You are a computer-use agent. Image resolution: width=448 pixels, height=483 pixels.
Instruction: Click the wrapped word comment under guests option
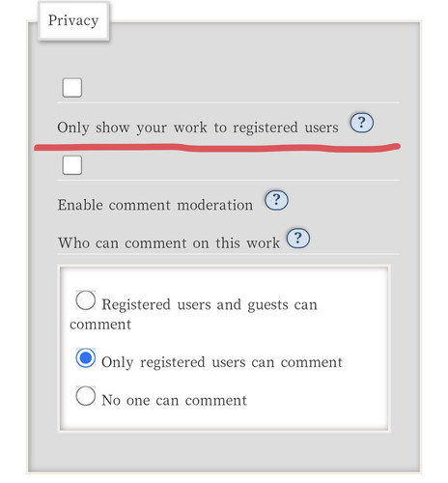[x=100, y=325]
